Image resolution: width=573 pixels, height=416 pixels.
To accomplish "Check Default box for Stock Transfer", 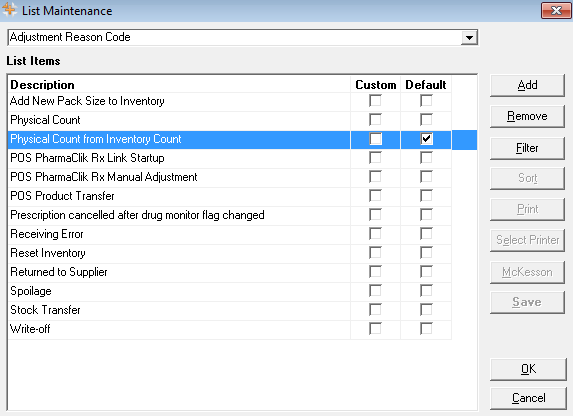I will pos(426,310).
